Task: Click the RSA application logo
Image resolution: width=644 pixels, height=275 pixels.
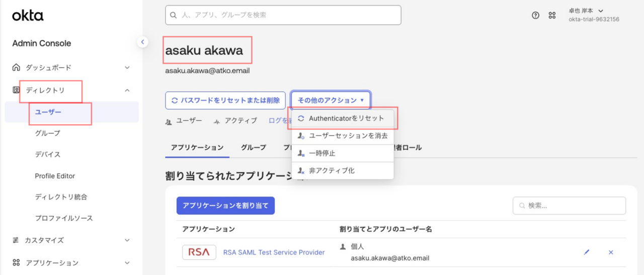Action: point(199,252)
